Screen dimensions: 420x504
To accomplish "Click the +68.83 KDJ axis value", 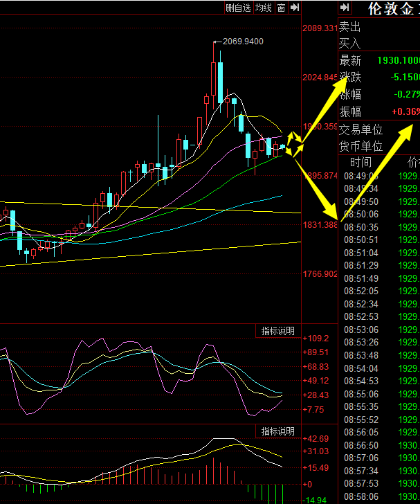I will (x=316, y=367).
